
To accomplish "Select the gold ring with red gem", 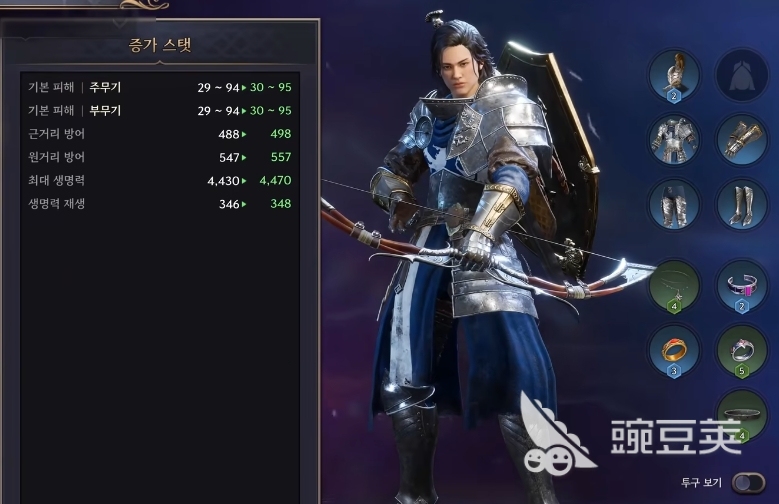I will point(674,351).
